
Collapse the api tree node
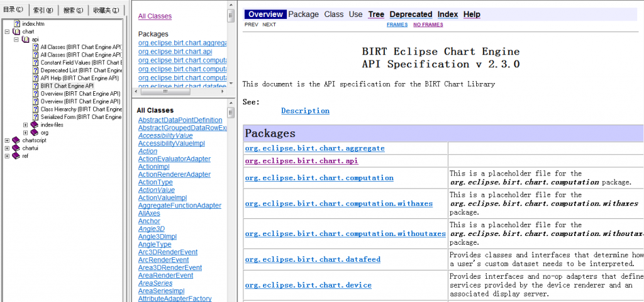[16, 40]
